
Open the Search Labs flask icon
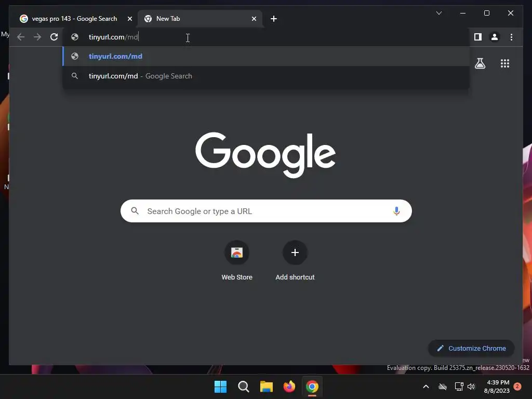click(480, 63)
